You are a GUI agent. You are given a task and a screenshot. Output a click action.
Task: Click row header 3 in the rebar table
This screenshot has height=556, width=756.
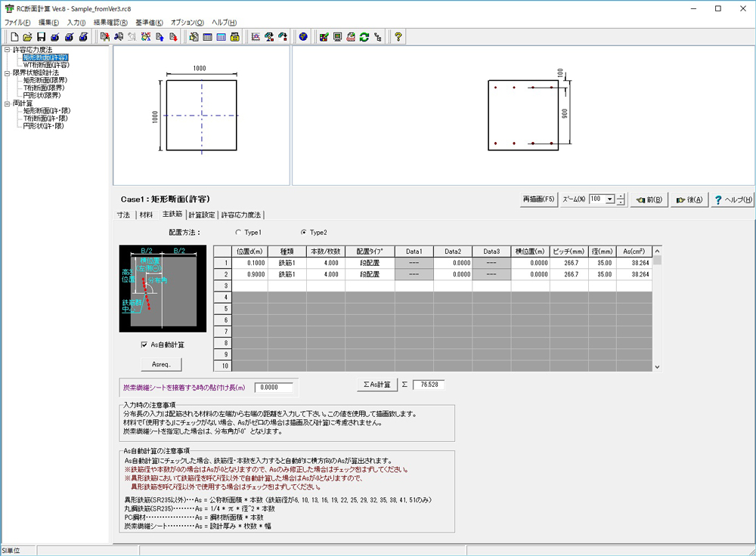click(223, 286)
